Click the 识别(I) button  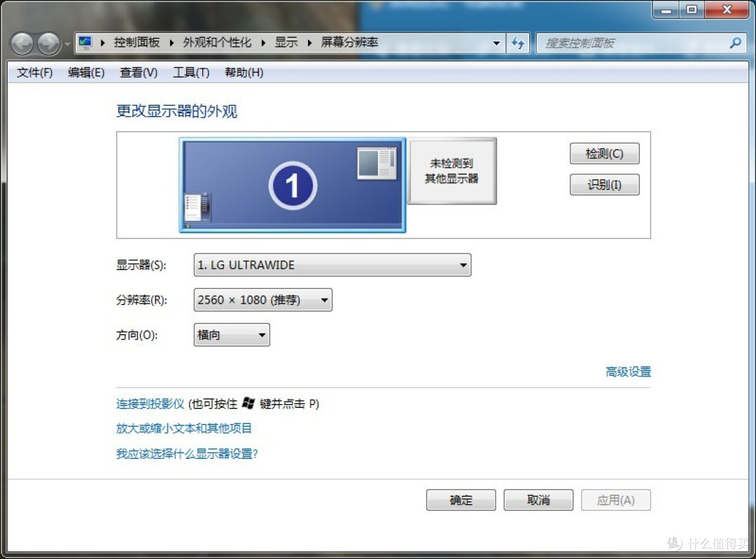605,185
